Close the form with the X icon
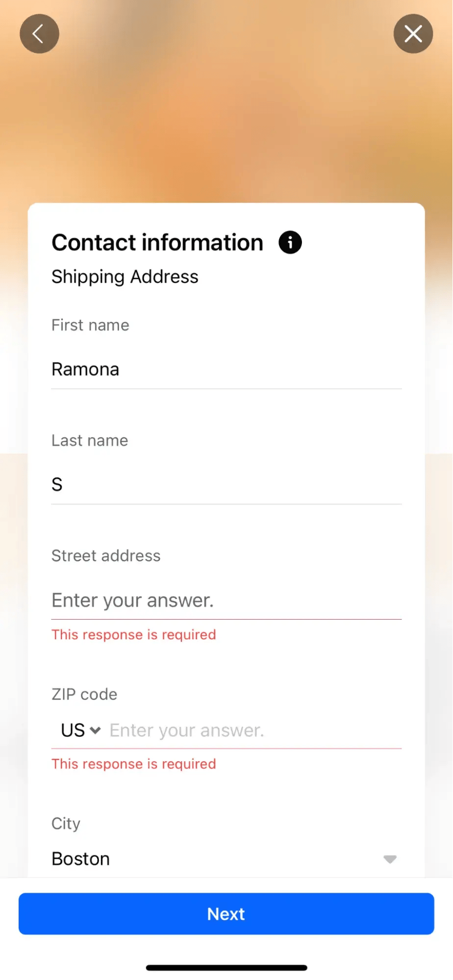The image size is (453, 980). point(413,34)
